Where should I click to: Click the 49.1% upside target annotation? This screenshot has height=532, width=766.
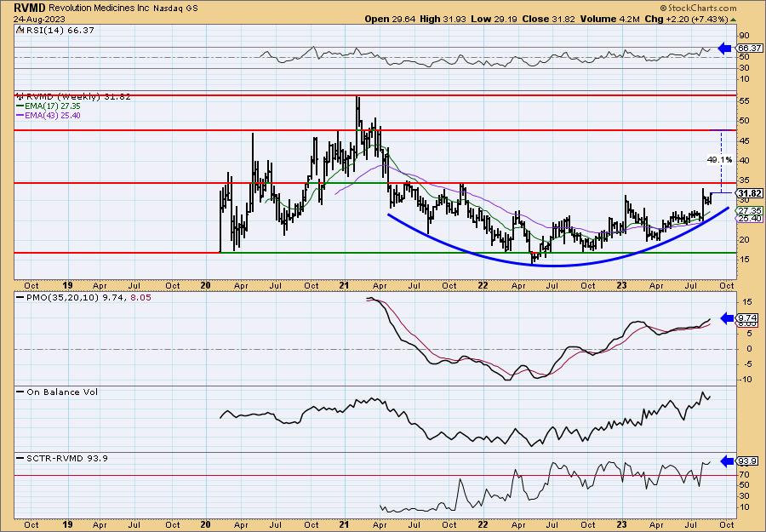tap(719, 159)
